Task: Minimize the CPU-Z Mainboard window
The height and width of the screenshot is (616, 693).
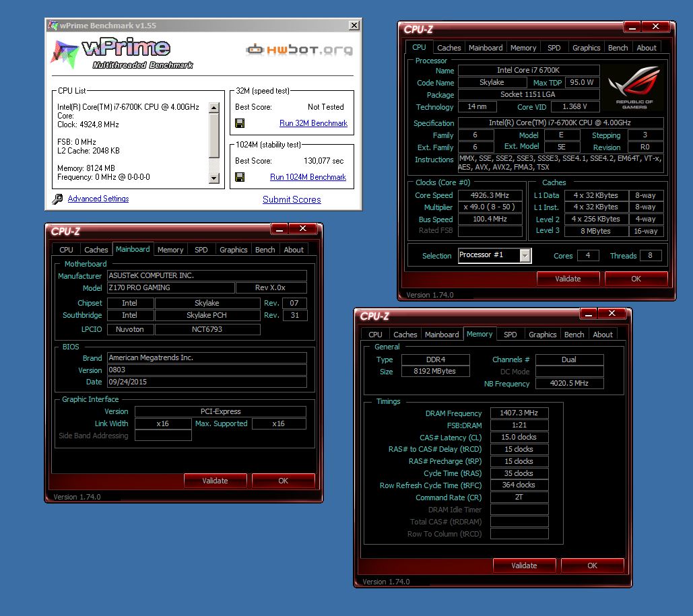Action: point(279,229)
